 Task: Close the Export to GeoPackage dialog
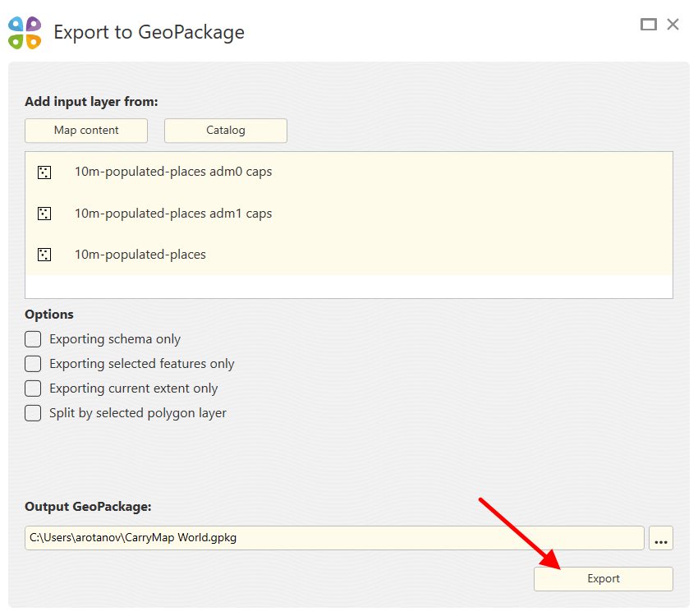pos(673,25)
